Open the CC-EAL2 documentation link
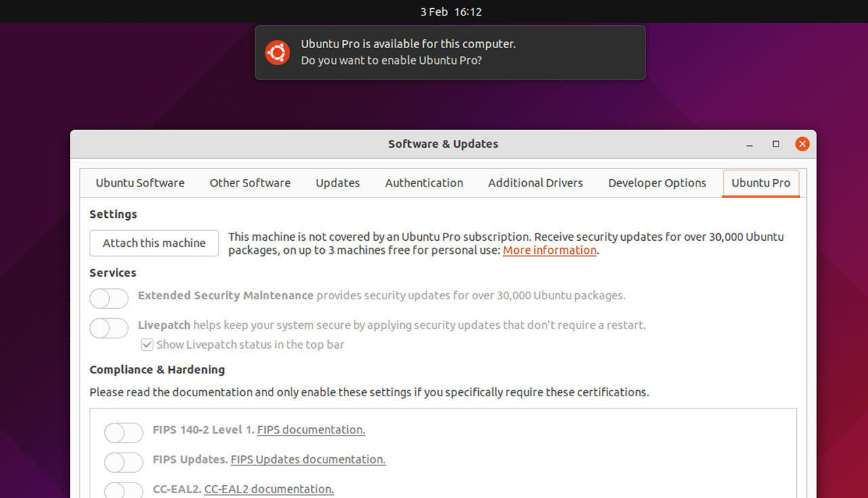868x498 pixels. click(269, 489)
